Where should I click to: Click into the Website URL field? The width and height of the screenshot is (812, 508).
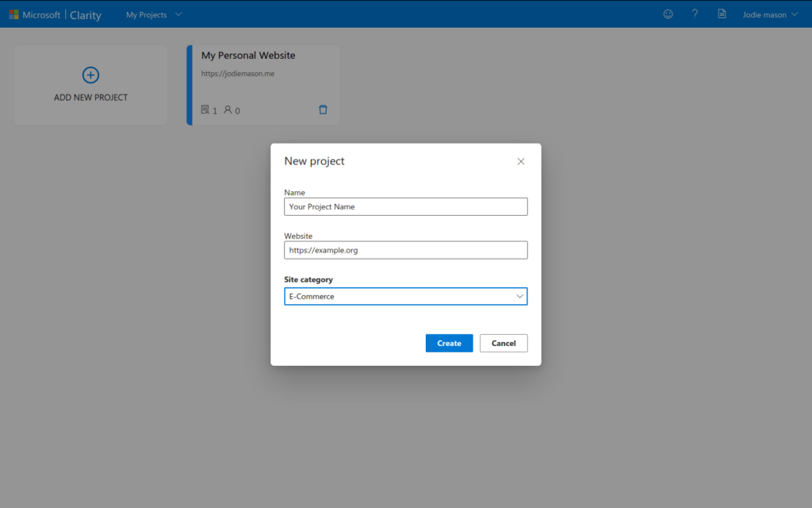point(405,250)
